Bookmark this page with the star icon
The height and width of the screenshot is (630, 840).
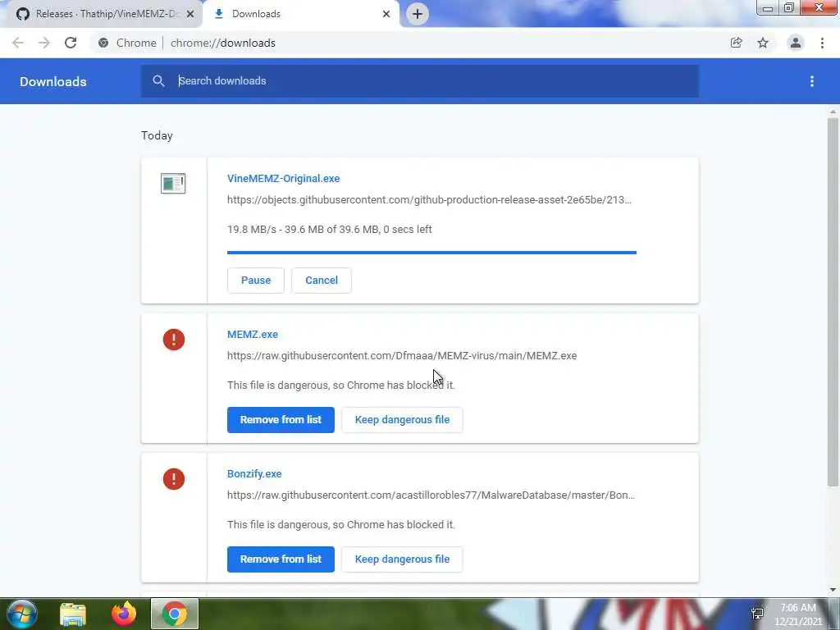[x=763, y=43]
